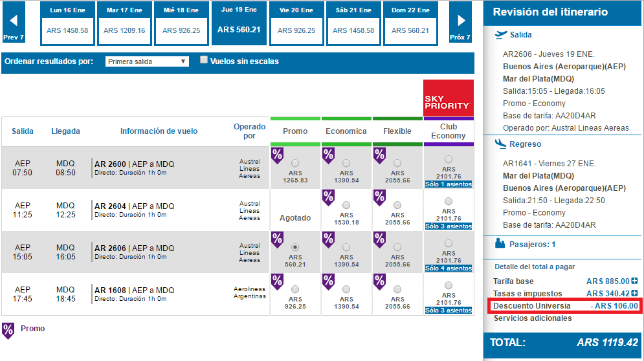Sort by Llegada column header
The image size is (644, 361).
coord(66,131)
